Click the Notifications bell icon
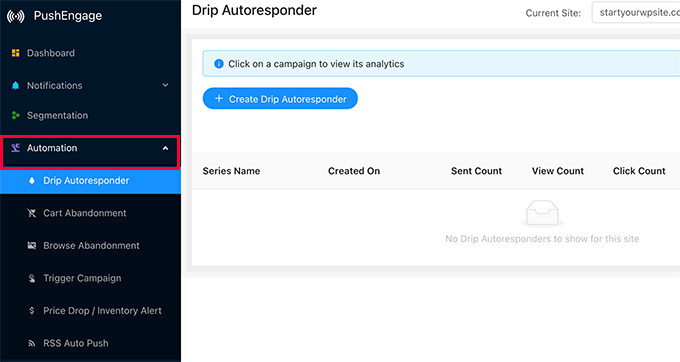Screen dimensions: 680x362 [16, 85]
